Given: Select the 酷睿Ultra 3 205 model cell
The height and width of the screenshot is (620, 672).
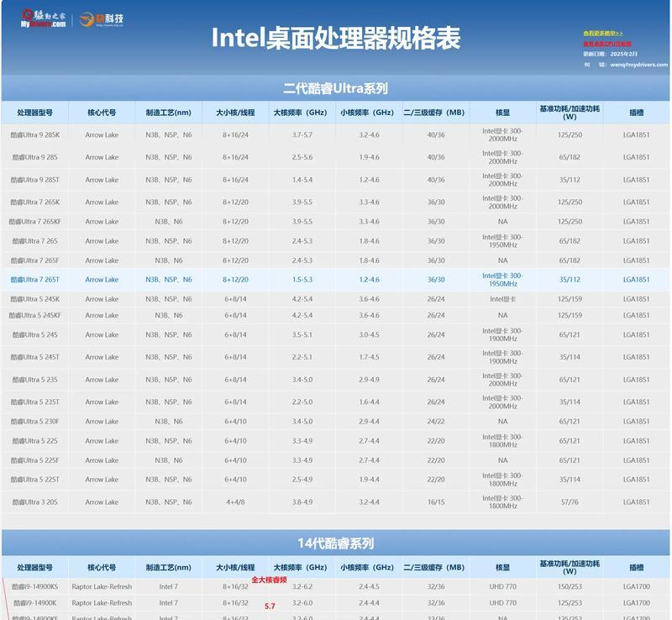Looking at the screenshot, I should 34,502.
